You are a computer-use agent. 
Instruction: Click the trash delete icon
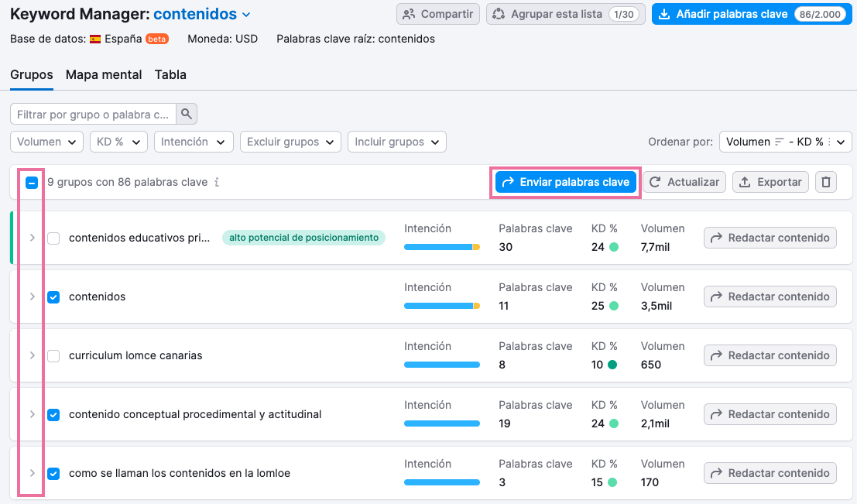[826, 182]
